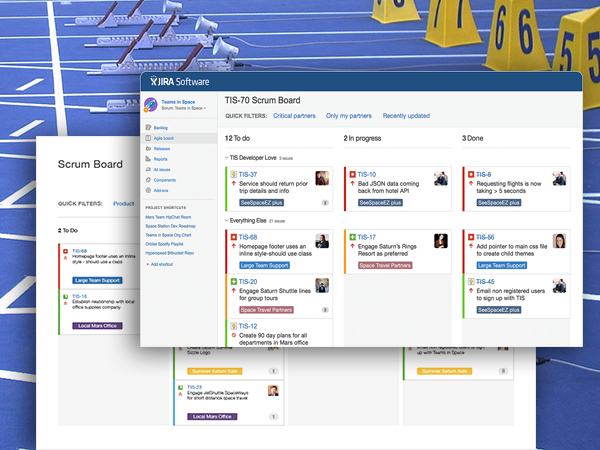The width and height of the screenshot is (600, 450).
Task: Click the lightbulb icon on TIS-45
Action: 471,282
